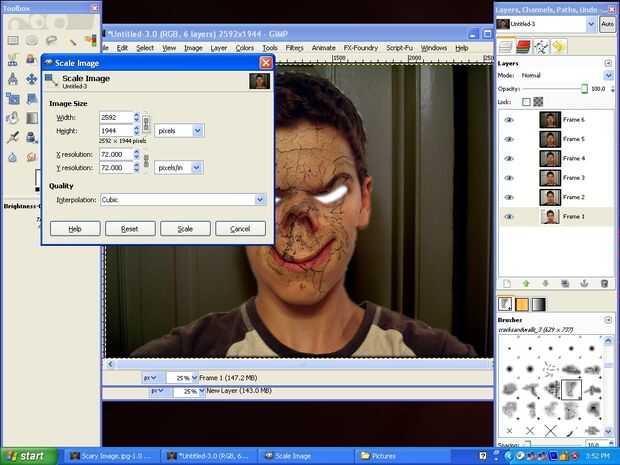Raise the layer with green up arrow
The image size is (620, 465).
click(526, 284)
